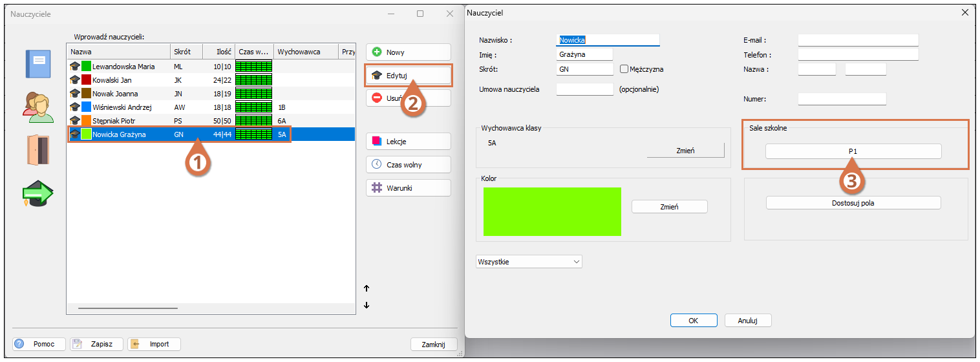The height and width of the screenshot is (362, 980).
Task: Sort list by the Nazwa column header
Action: (x=118, y=52)
